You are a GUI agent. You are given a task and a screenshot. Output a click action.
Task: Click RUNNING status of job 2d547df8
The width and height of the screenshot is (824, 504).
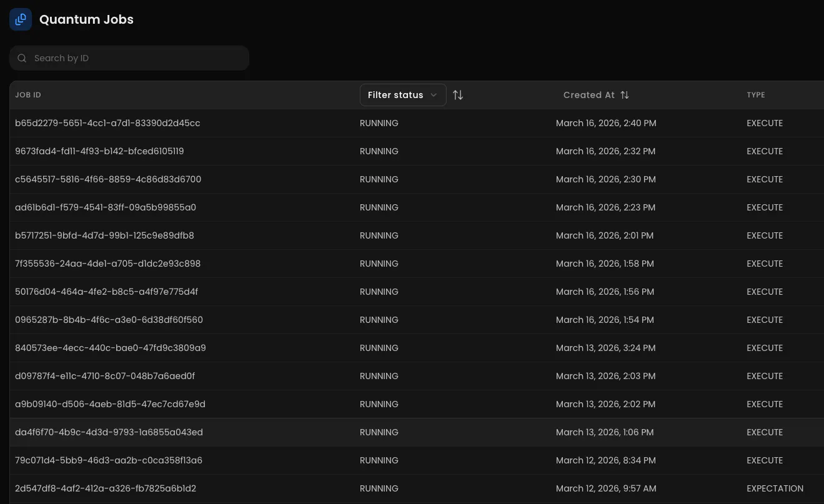(x=379, y=488)
